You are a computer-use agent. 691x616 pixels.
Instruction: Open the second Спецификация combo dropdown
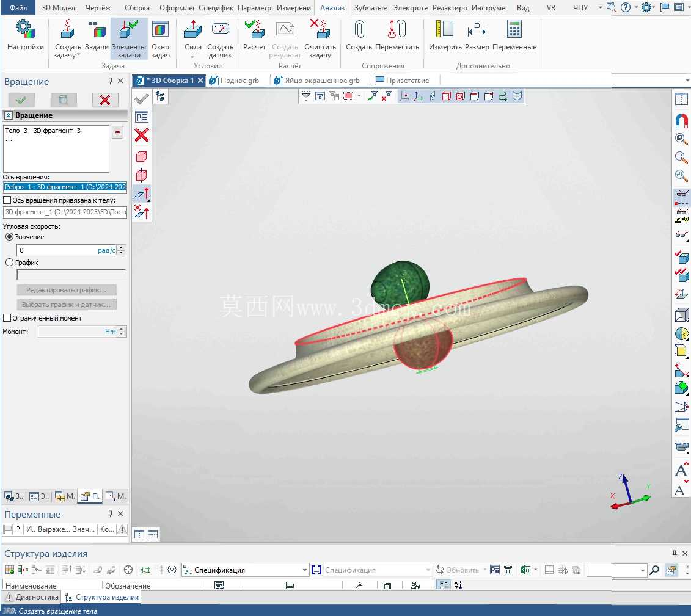(x=428, y=570)
